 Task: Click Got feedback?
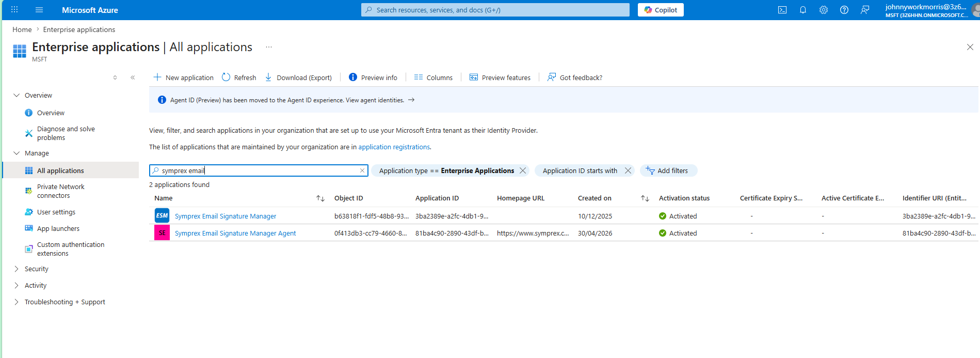(575, 77)
